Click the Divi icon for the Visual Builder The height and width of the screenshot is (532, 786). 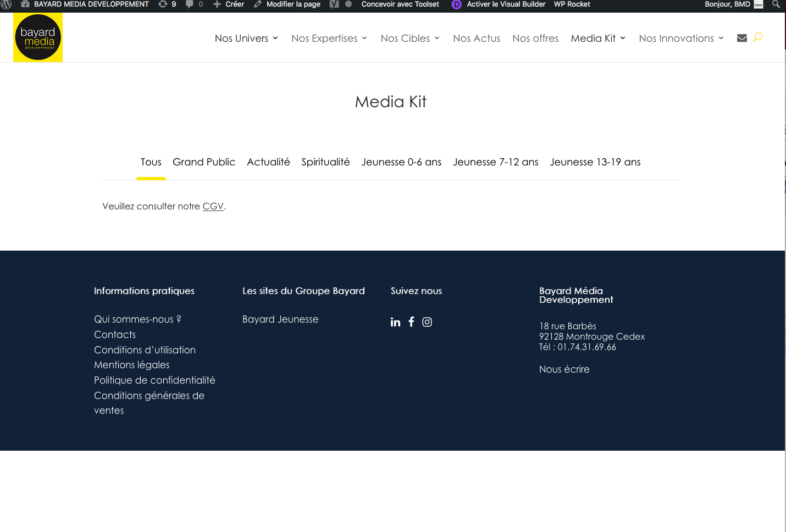(x=457, y=4)
